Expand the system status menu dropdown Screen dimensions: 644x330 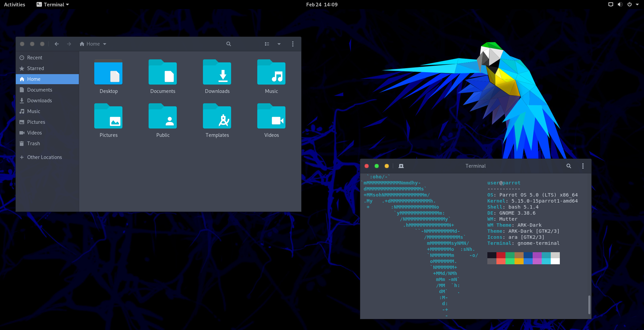638,4
